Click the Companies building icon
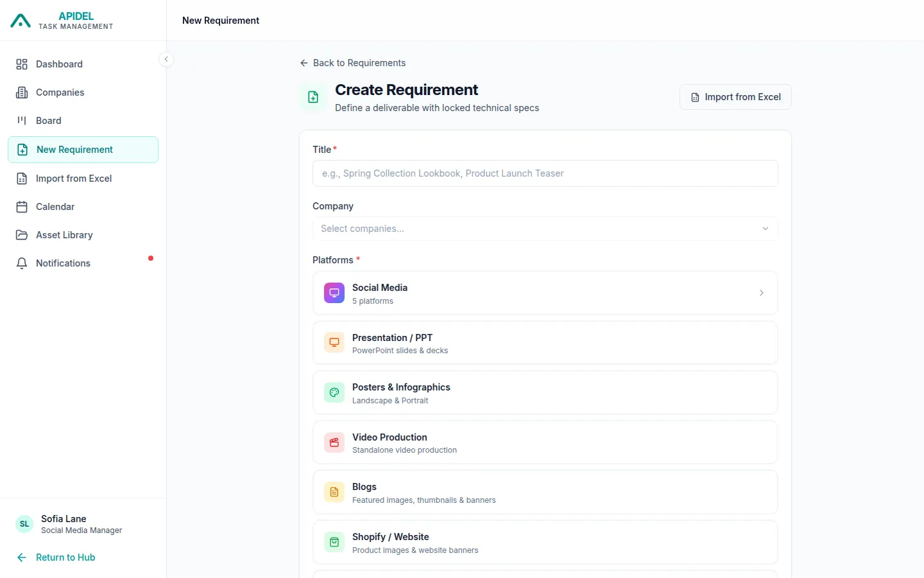The width and height of the screenshot is (924, 578). tap(22, 92)
